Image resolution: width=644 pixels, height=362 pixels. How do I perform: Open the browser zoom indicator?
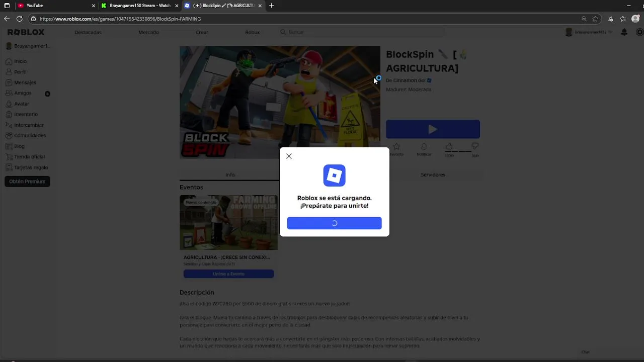click(584, 19)
